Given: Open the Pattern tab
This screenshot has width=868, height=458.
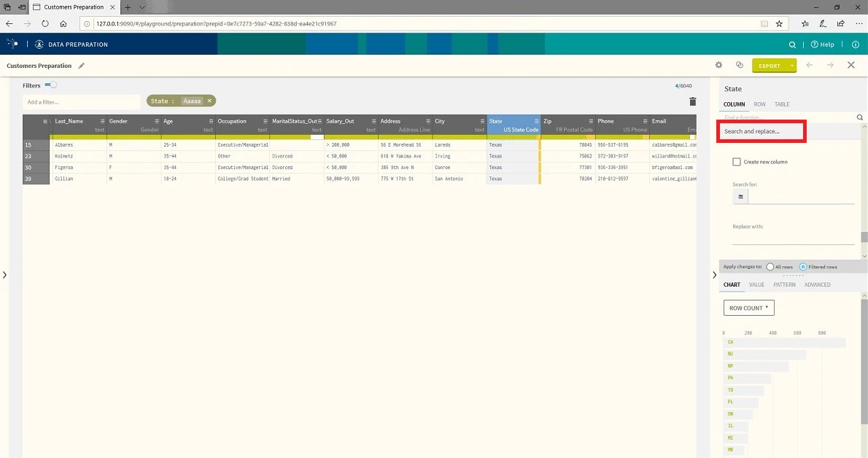Looking at the screenshot, I should 784,284.
